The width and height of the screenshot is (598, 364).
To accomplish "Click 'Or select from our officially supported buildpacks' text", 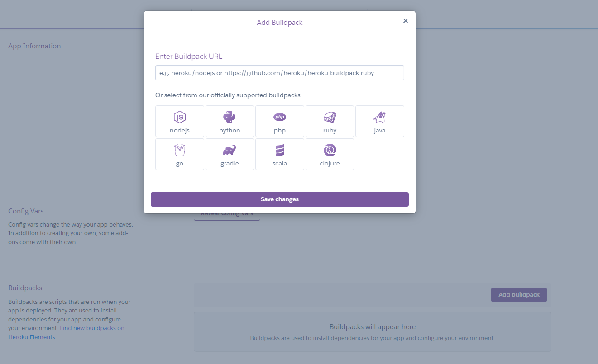I will [228, 95].
